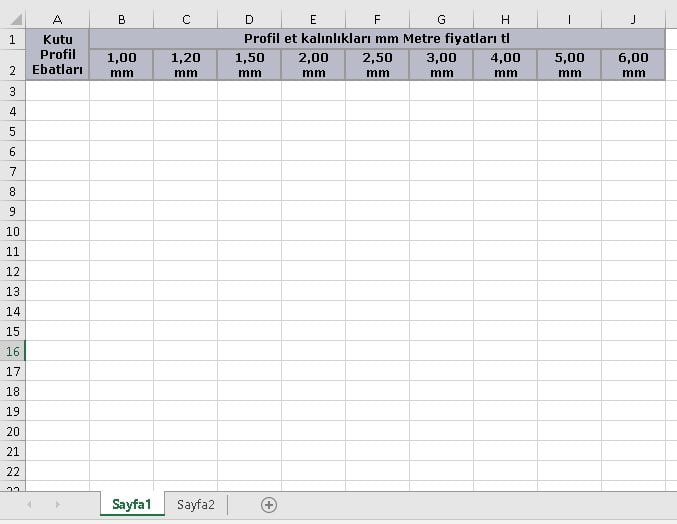
Task: Select the 1,00 mm header cell
Action: click(x=121, y=65)
